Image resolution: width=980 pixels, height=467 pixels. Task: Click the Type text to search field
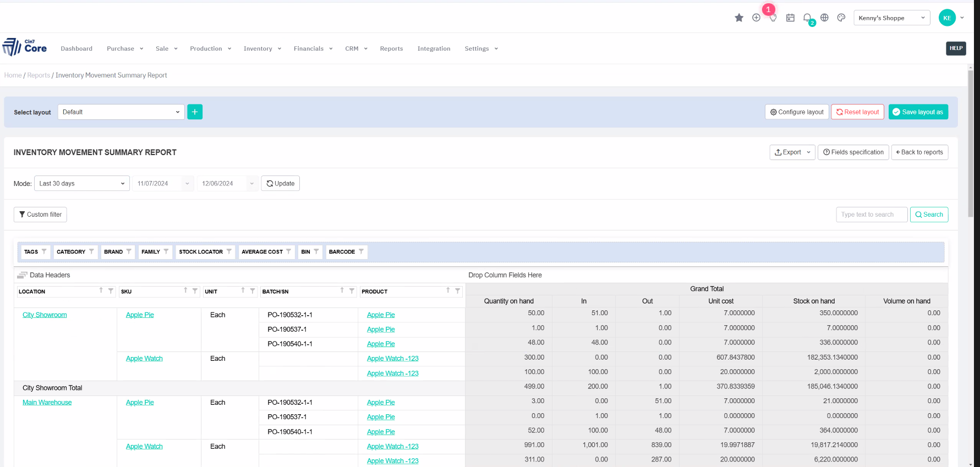pos(871,215)
